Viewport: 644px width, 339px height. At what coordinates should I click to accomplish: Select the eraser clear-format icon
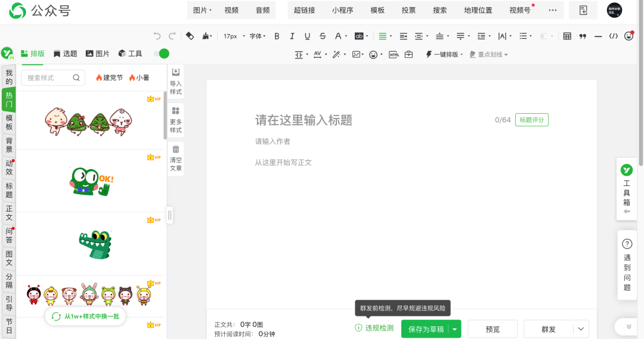(190, 36)
